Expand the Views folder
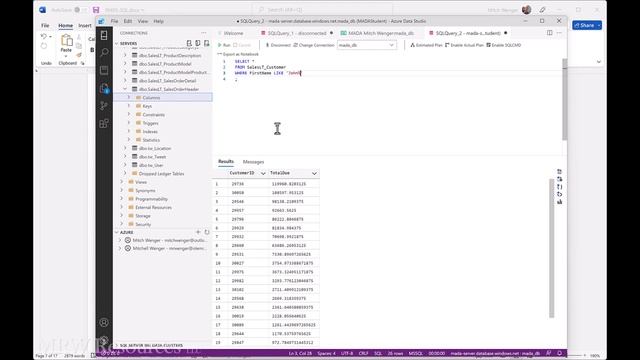 tap(122, 182)
